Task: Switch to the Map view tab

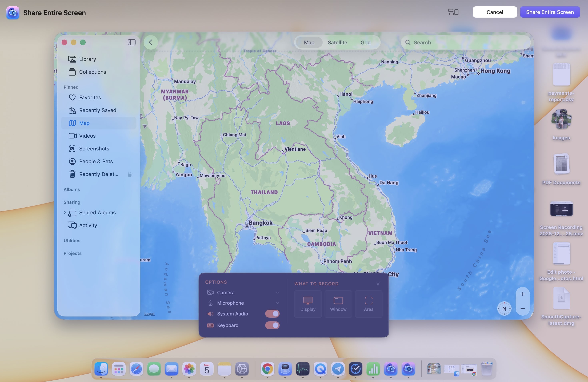Action: point(309,42)
